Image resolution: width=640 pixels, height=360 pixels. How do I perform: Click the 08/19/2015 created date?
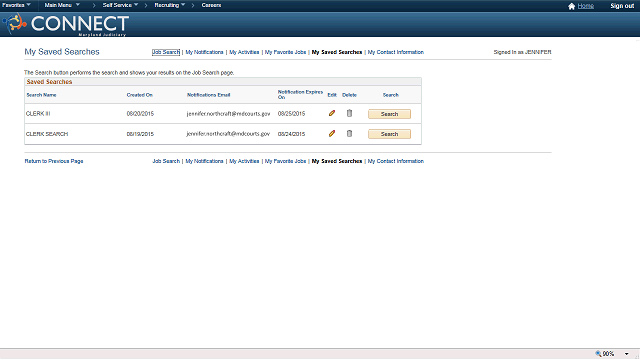pos(140,134)
